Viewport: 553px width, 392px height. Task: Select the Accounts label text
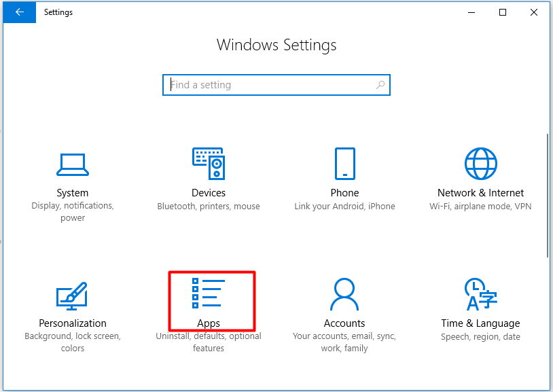pyautogui.click(x=344, y=323)
